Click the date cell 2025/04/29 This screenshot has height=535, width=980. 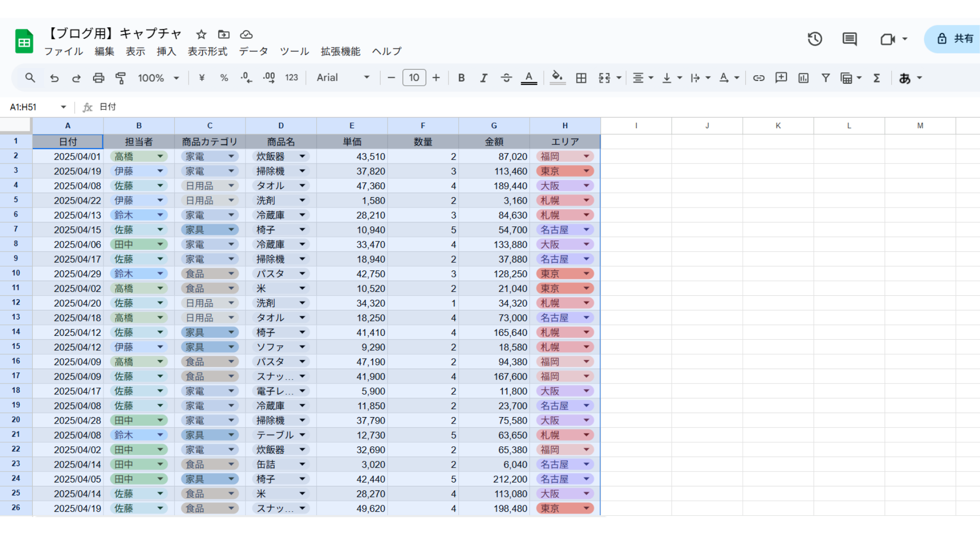click(x=68, y=273)
